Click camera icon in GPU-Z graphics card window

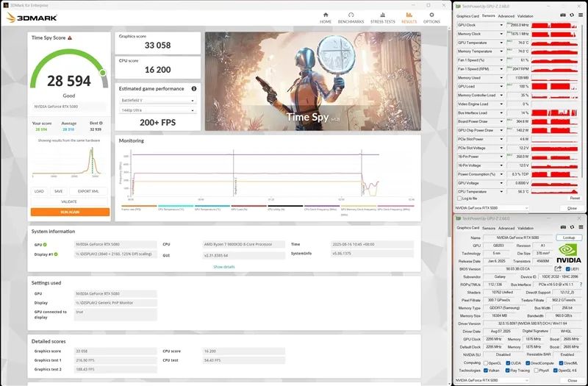pos(563,227)
